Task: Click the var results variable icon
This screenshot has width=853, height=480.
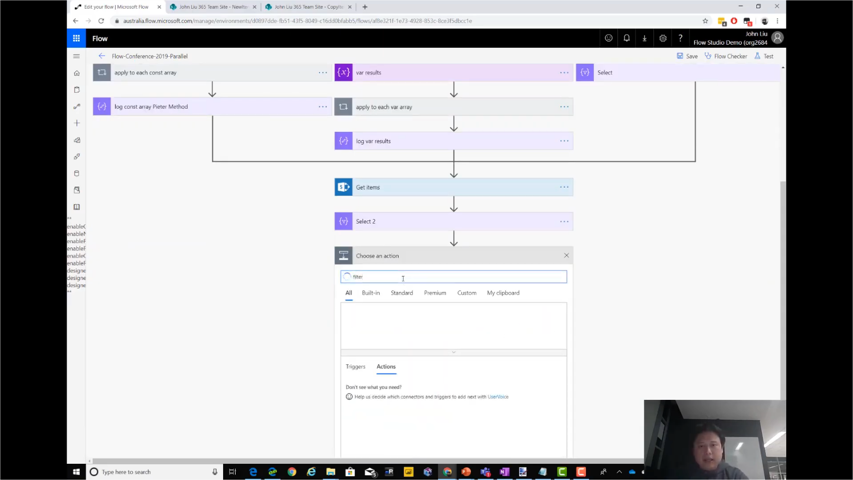Action: 343,72
